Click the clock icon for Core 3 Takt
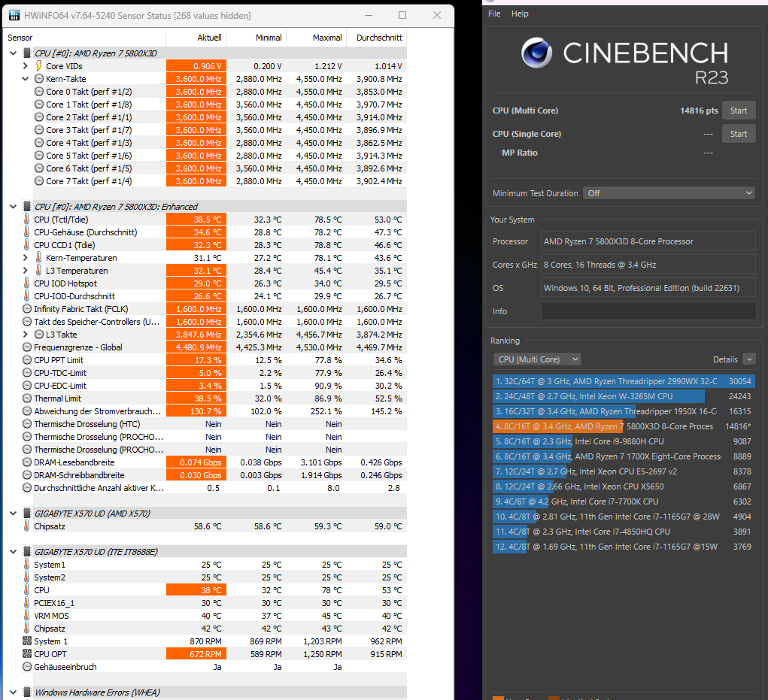This screenshot has height=700, width=768. pos(39,130)
